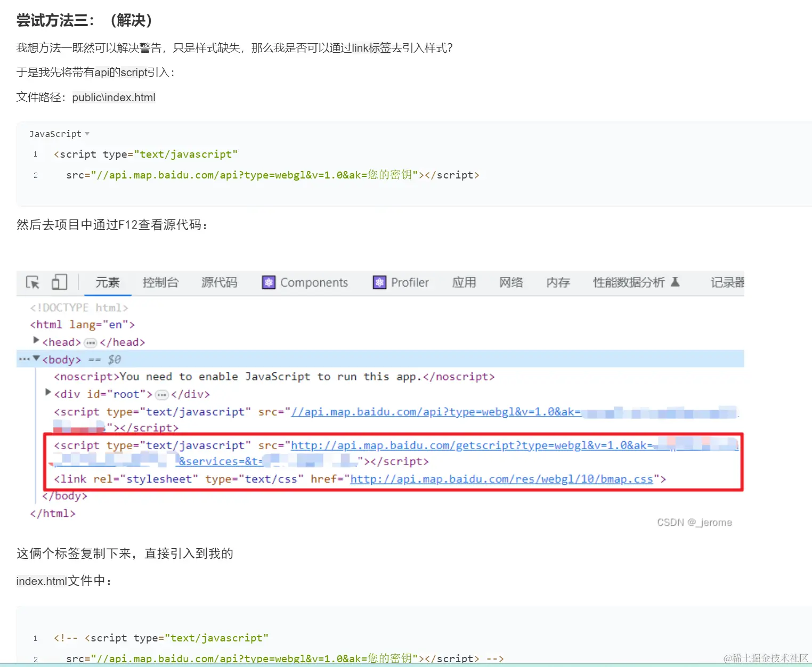Open the bmap.css stylesheet link
This screenshot has width=812, height=667.
point(501,479)
